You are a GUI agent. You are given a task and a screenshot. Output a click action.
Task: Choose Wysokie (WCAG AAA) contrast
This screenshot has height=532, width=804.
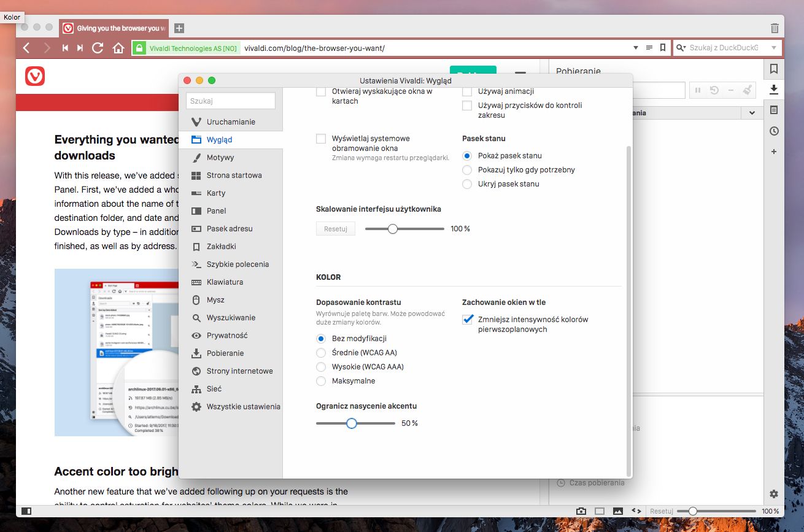tap(321, 367)
